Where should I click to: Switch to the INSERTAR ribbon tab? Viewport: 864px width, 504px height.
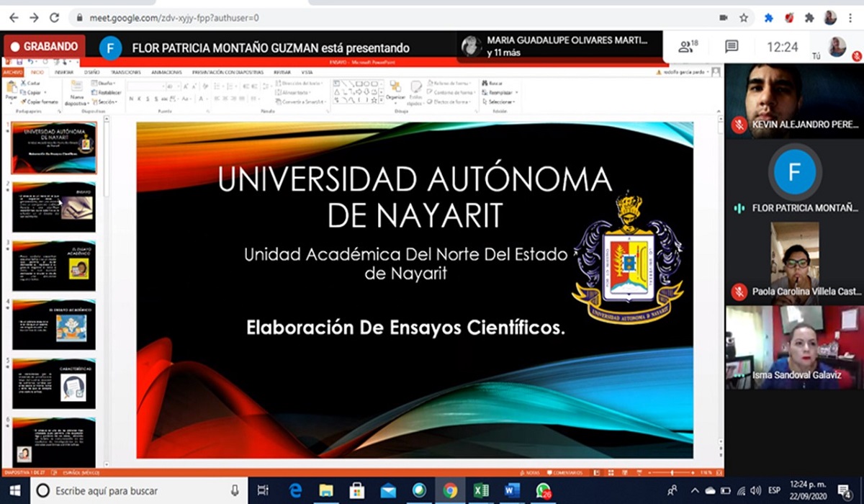(63, 73)
